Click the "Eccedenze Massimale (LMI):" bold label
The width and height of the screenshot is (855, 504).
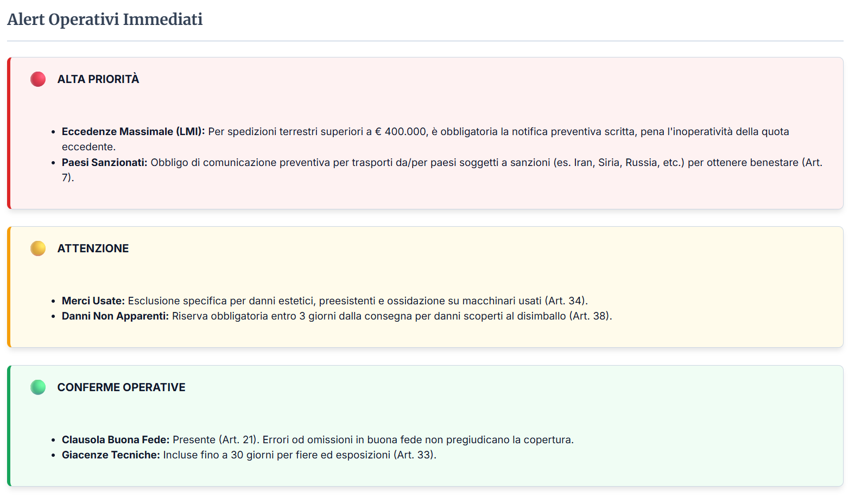pyautogui.click(x=133, y=132)
